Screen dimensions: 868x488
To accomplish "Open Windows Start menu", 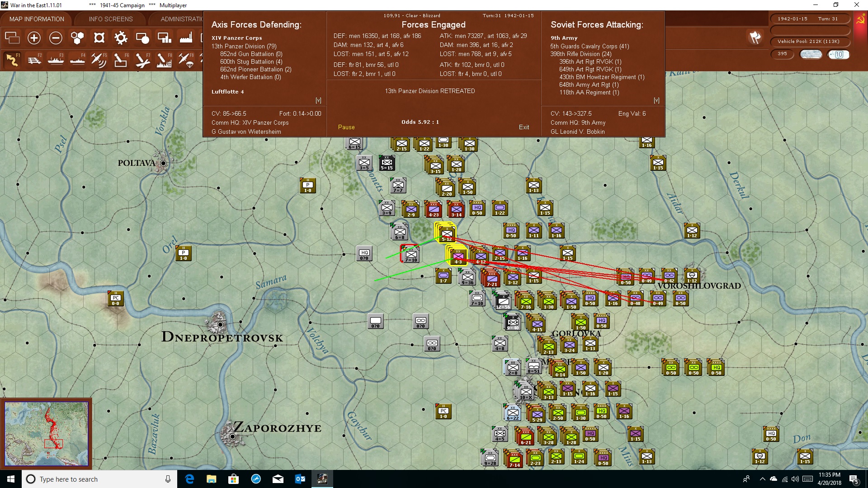I will 11,479.
